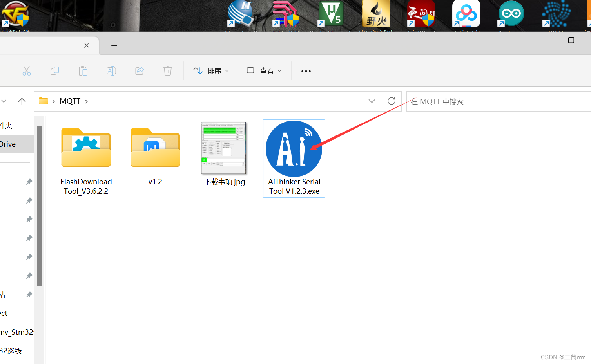Click the 下载事项.jpg file name label

[x=225, y=182]
